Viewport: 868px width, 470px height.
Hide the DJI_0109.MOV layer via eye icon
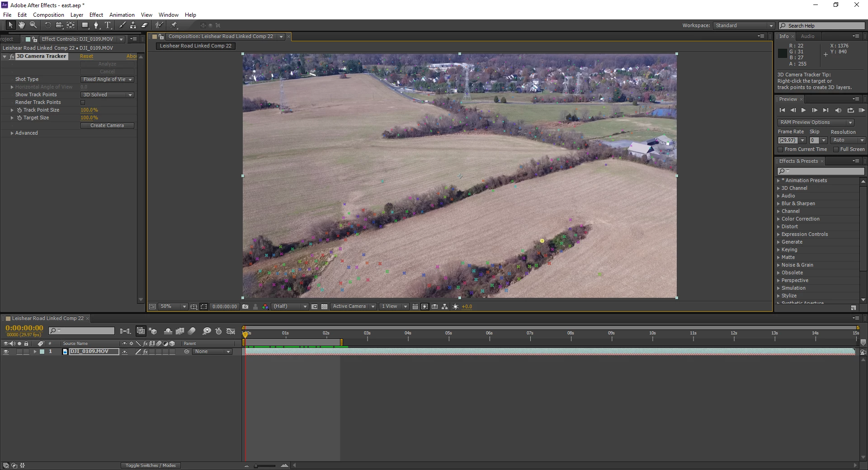coord(6,352)
